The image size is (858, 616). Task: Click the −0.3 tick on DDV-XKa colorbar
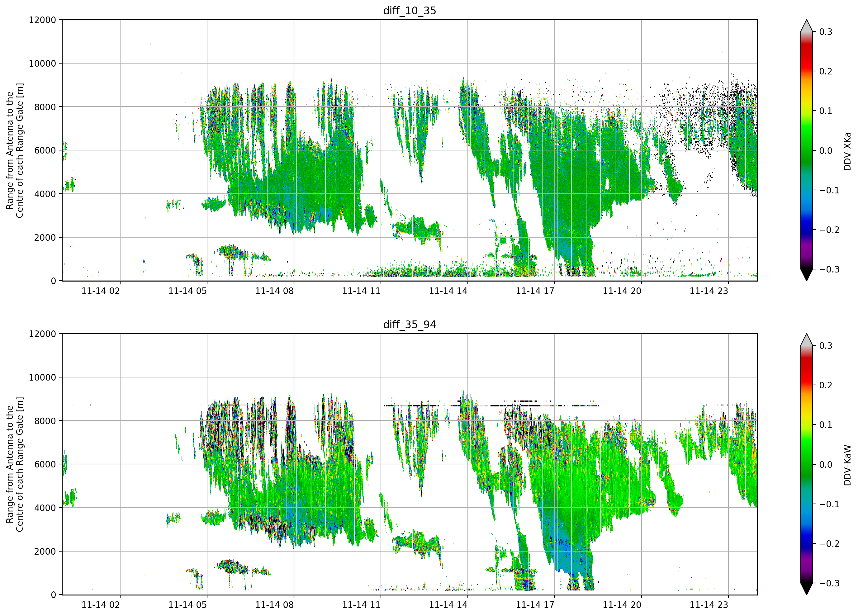point(829,269)
